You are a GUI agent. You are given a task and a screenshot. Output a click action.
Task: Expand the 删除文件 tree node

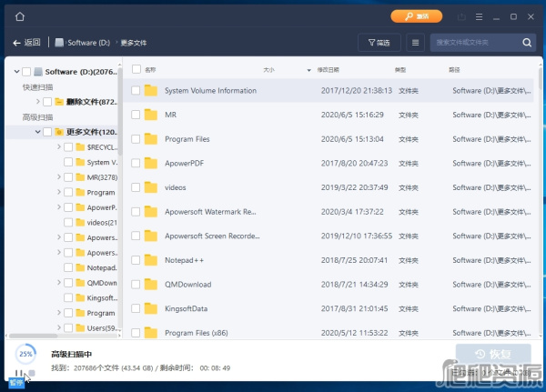[x=37, y=102]
